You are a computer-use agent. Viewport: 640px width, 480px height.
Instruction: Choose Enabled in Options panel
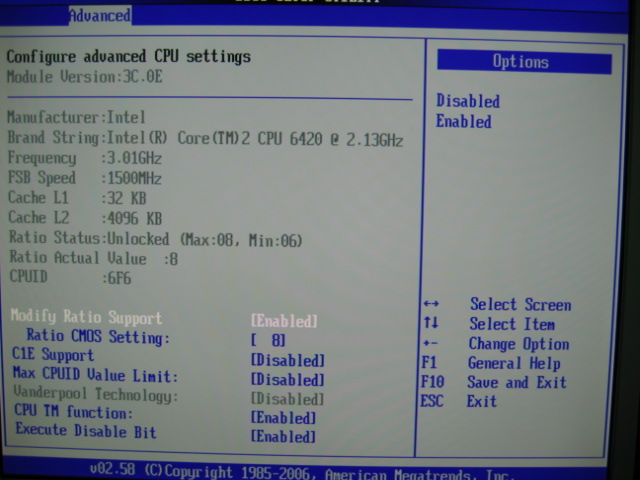(x=464, y=121)
